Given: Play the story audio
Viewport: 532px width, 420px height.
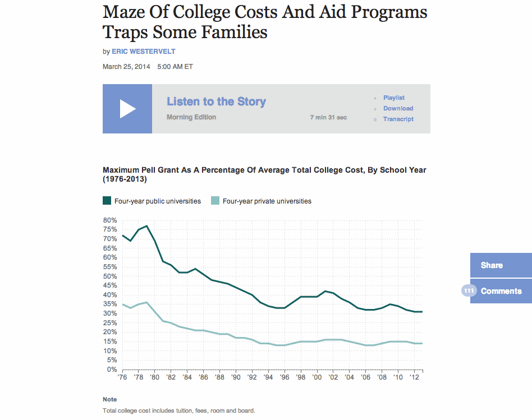Looking at the screenshot, I should (x=127, y=109).
